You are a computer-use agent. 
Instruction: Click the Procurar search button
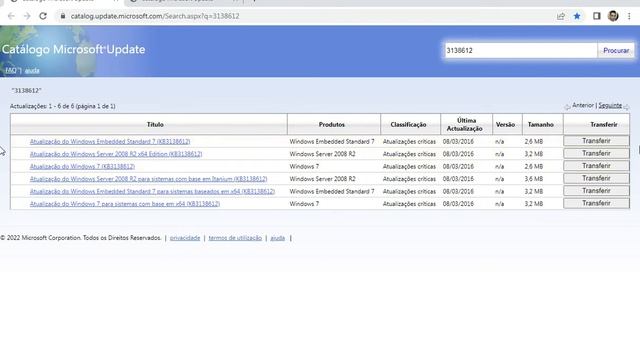pyautogui.click(x=616, y=51)
